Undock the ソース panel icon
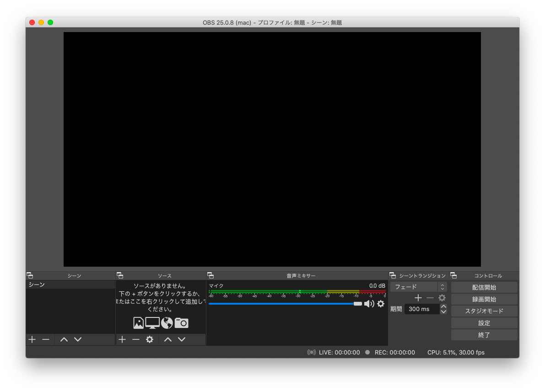The width and height of the screenshot is (545, 392). coord(120,275)
